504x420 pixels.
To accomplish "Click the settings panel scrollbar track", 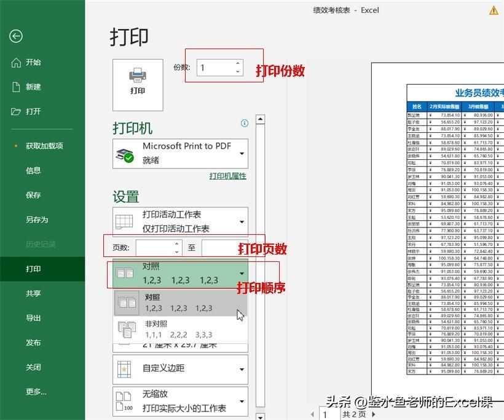I will (261, 266).
